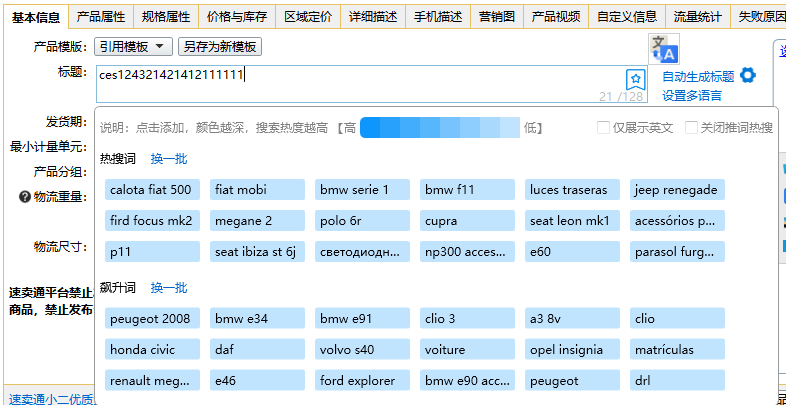
Task: Add keyword peugeot 2008
Action: 152,318
